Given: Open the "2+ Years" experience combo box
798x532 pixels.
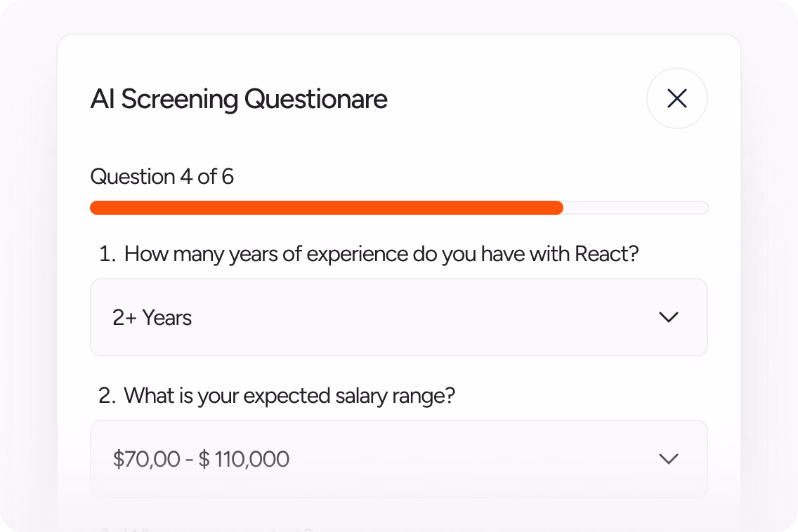Looking at the screenshot, I should click(399, 317).
